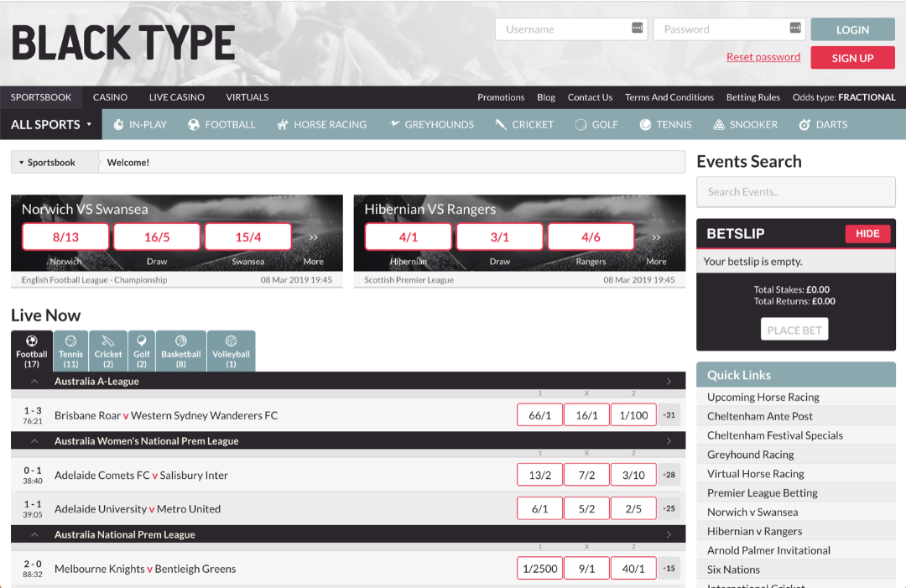Select Melbourne Knights win odds 1/2500
Viewport: 906px width, 588px height.
(x=539, y=569)
